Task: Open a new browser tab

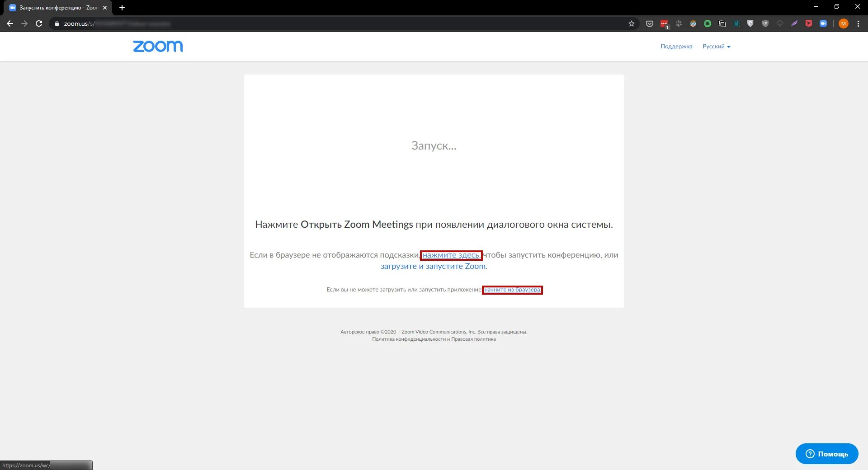Action: (122, 8)
